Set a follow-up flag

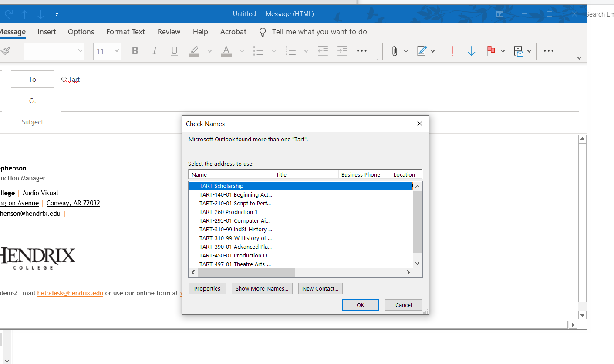[x=491, y=51]
